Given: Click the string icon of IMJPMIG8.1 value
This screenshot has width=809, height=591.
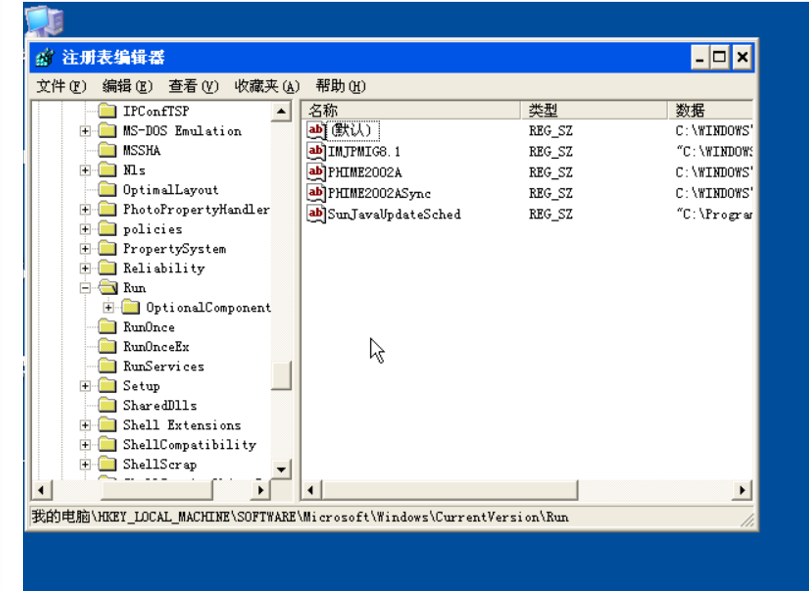Looking at the screenshot, I should tap(316, 151).
